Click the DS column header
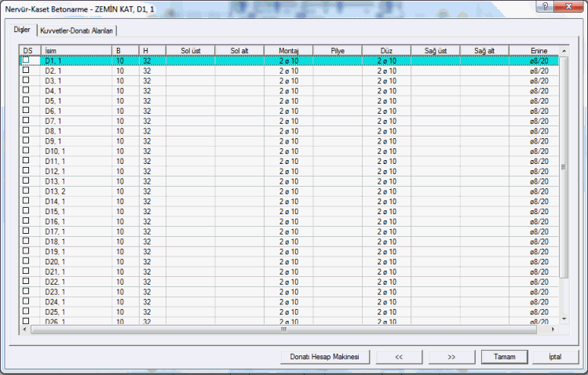588x375 pixels. coord(30,50)
